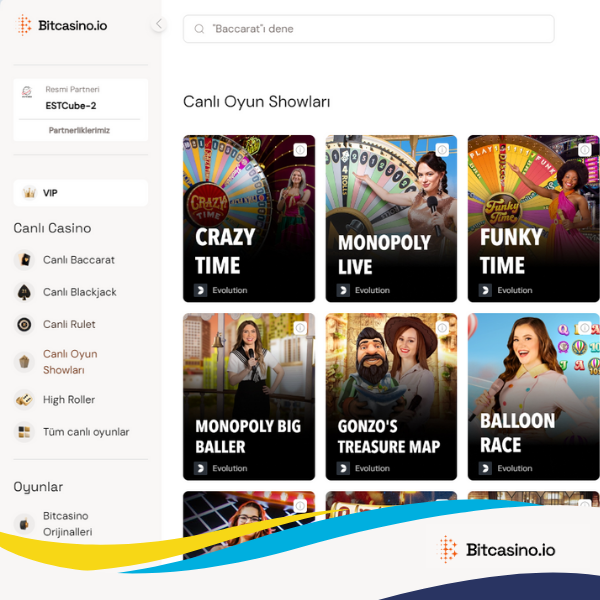Click the search magnifier icon

(199, 29)
